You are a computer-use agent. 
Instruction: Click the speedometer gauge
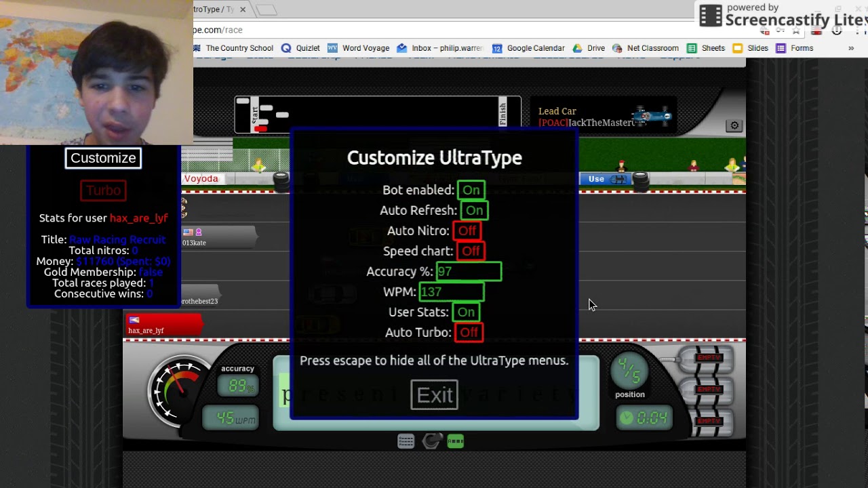[x=180, y=391]
